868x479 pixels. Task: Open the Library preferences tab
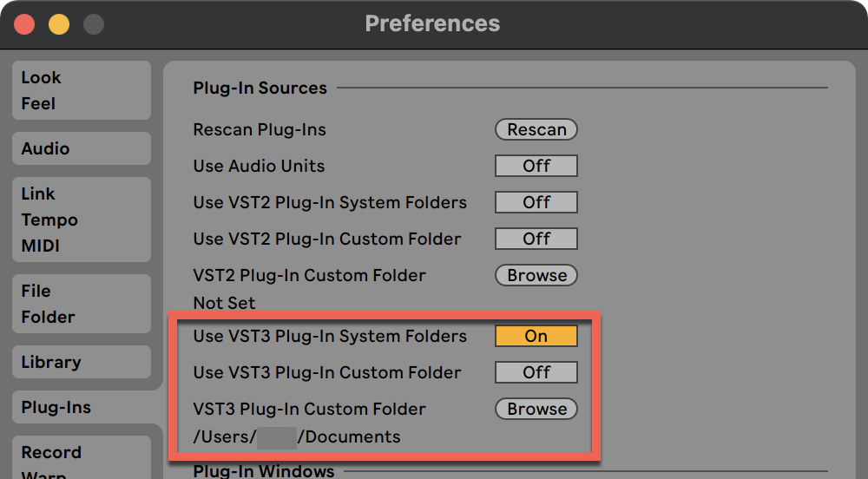coord(82,362)
